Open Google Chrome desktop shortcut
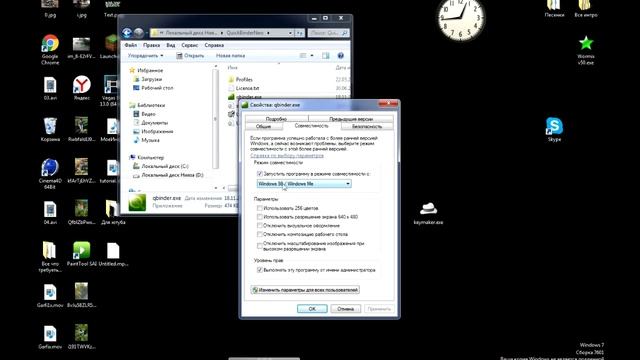Image resolution: width=640 pixels, height=360 pixels. click(50, 49)
